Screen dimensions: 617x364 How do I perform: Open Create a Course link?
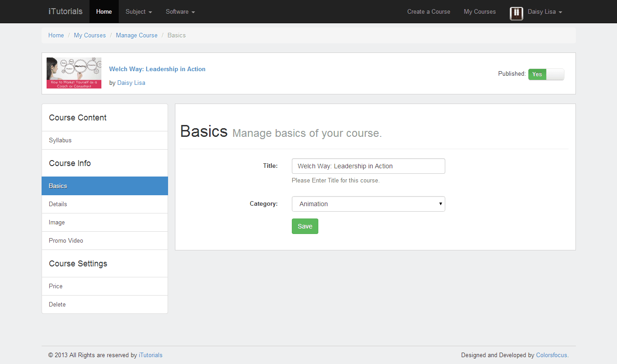(429, 11)
